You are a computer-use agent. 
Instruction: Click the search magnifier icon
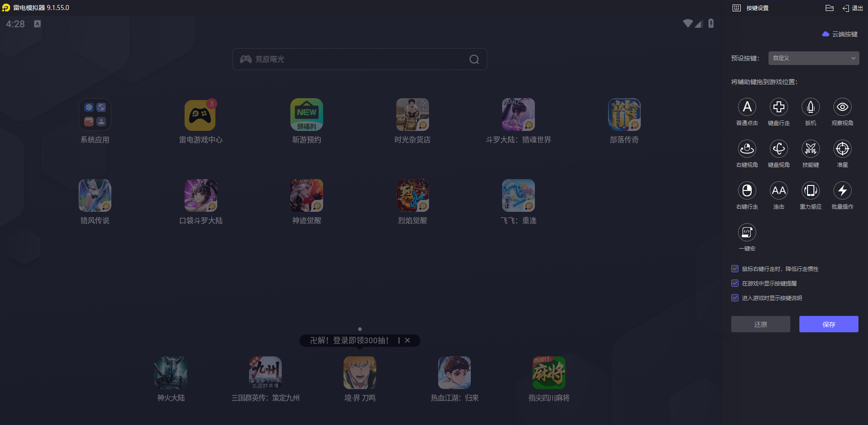coord(474,60)
